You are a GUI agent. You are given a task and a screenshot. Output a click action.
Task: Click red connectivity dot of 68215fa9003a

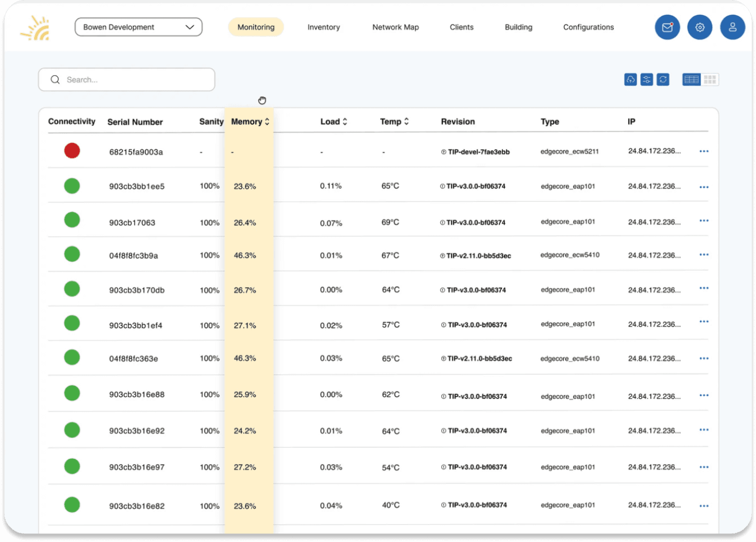[72, 150]
